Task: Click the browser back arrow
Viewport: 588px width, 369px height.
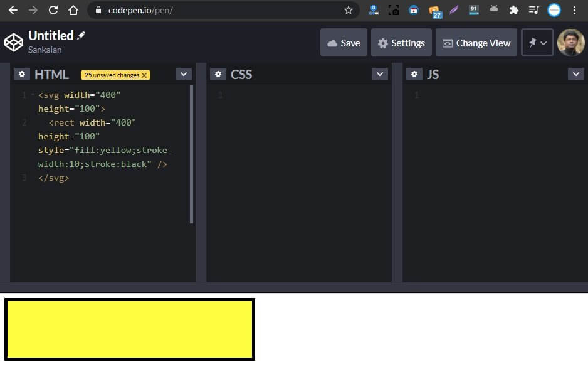Action: tap(13, 10)
